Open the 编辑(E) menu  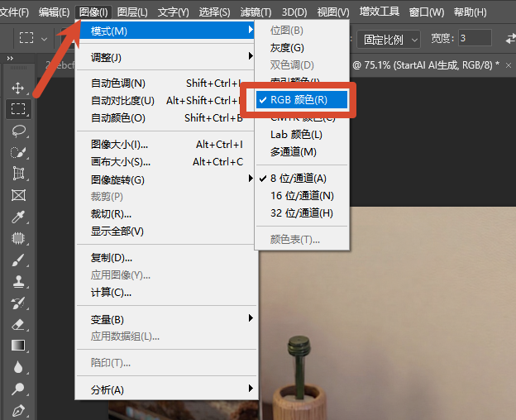[54, 12]
